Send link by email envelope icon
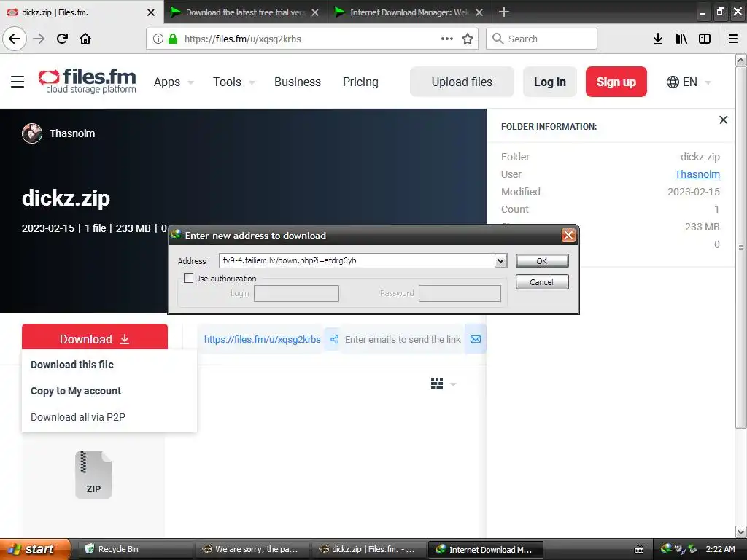747x560 pixels. click(x=476, y=340)
